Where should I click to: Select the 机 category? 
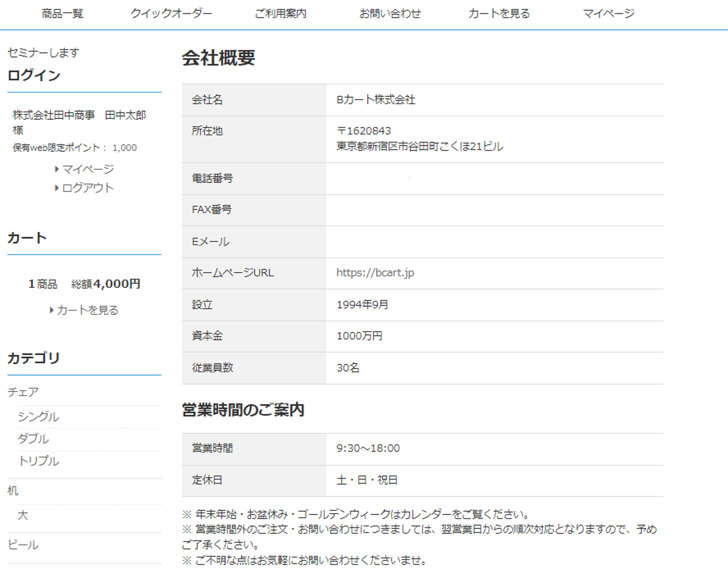13,491
